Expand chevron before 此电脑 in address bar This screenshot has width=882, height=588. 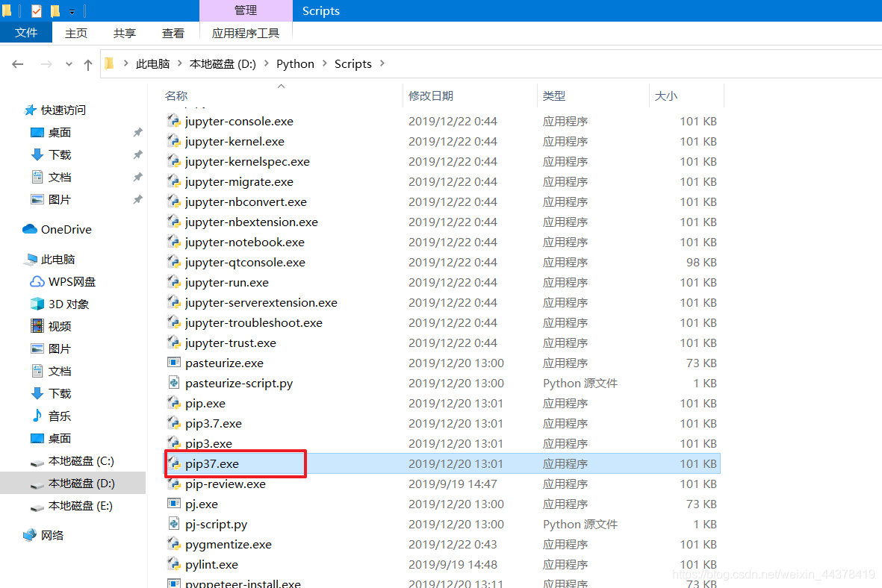tap(125, 63)
